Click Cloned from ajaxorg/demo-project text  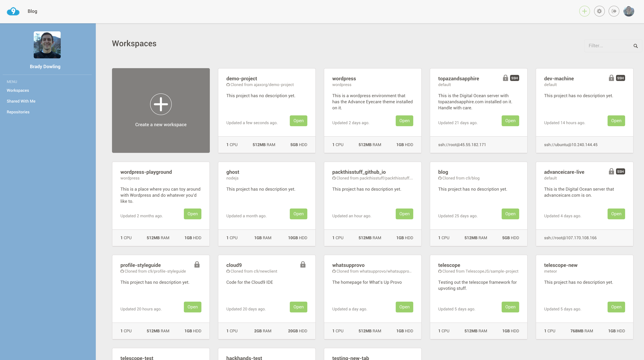(x=262, y=85)
